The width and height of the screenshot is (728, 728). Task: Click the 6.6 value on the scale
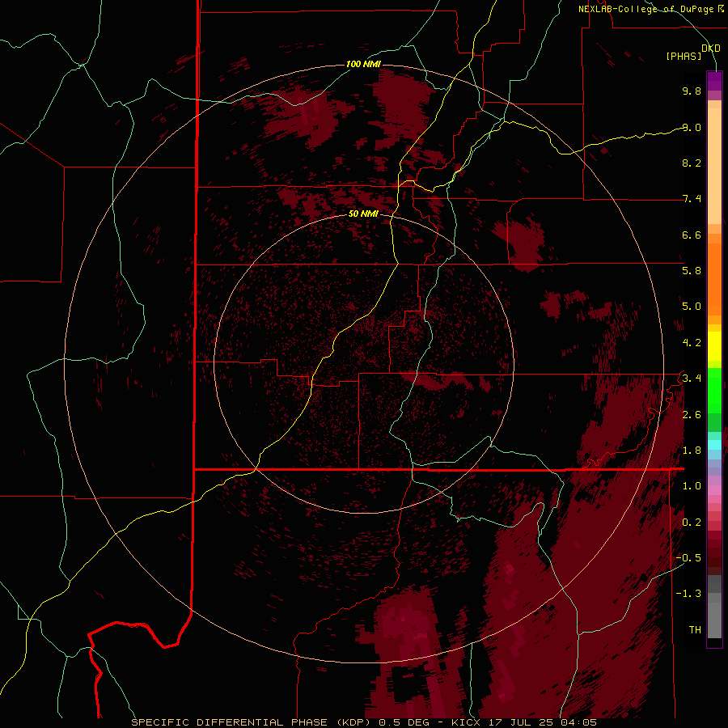(692, 235)
